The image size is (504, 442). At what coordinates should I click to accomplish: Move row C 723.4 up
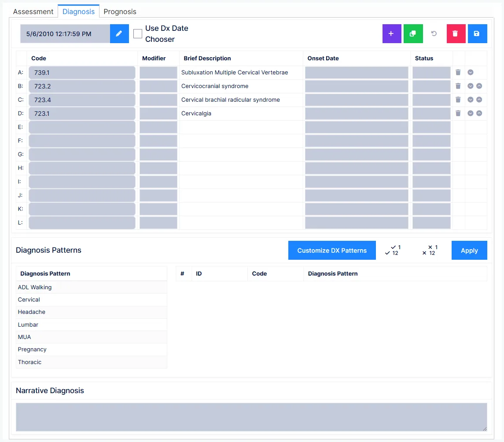(x=479, y=99)
